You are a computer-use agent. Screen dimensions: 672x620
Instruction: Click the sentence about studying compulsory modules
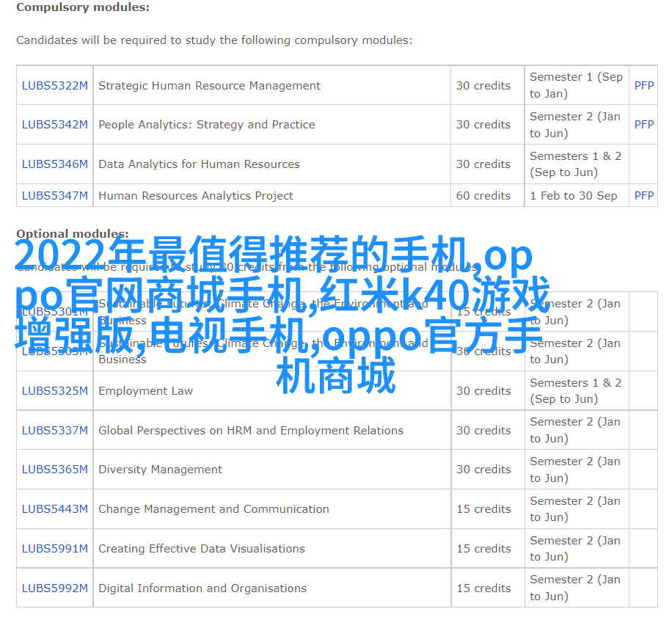(214, 40)
